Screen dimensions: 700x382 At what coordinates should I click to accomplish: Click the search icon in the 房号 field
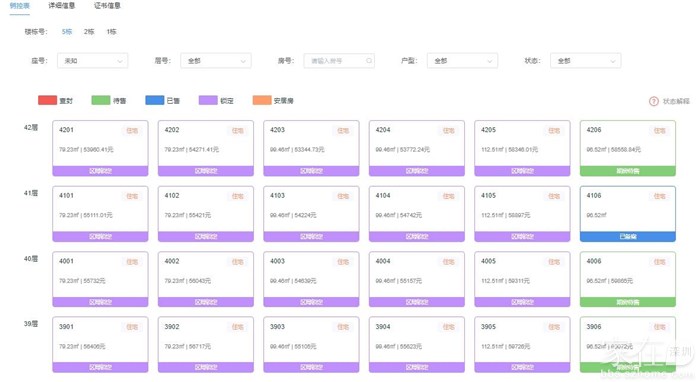369,61
